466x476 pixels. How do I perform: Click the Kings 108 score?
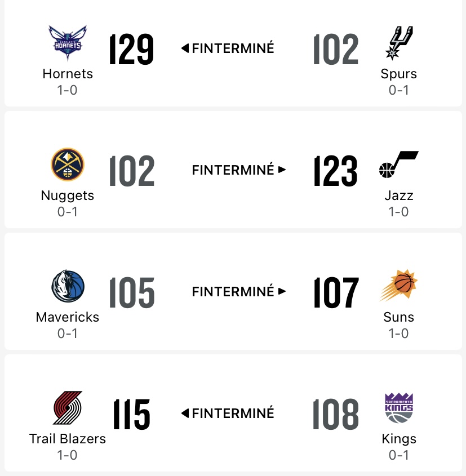[x=335, y=415]
